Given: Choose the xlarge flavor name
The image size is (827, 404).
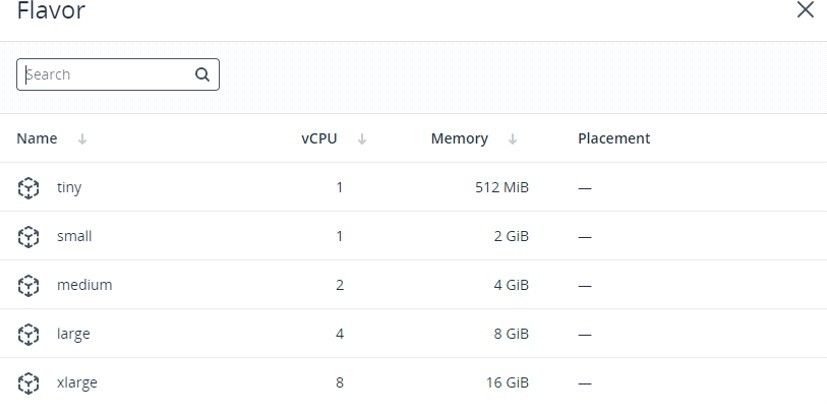Looking at the screenshot, I should pyautogui.click(x=77, y=382).
